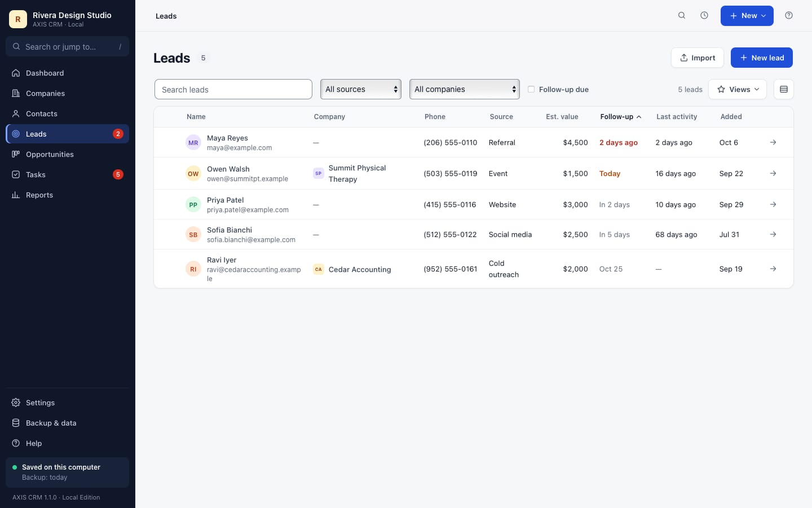This screenshot has height=508, width=812.
Task: Click the overdue 2 days ago follow-up
Action: pyautogui.click(x=619, y=142)
